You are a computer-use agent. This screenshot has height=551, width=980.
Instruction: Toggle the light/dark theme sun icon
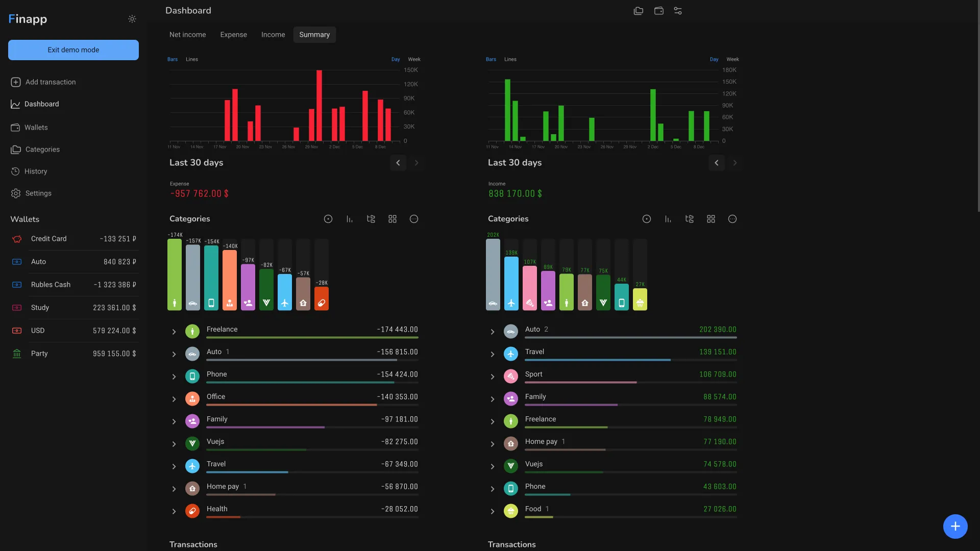point(132,19)
